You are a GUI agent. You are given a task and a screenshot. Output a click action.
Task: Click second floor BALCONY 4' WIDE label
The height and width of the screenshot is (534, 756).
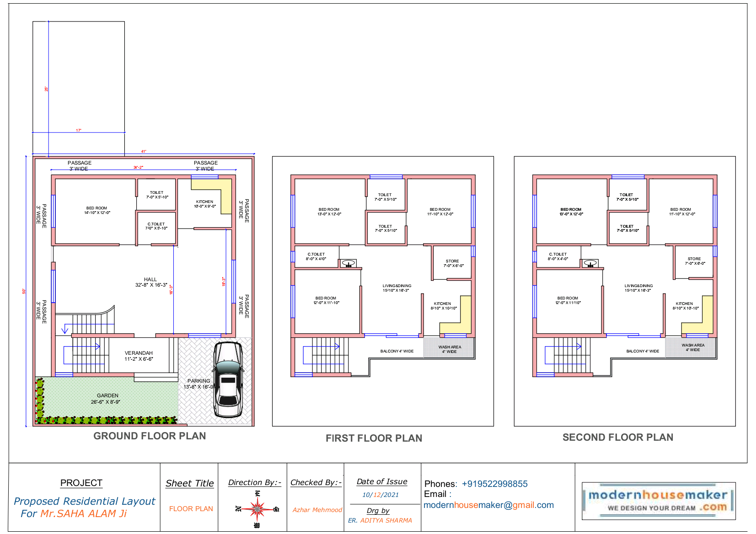tap(643, 351)
